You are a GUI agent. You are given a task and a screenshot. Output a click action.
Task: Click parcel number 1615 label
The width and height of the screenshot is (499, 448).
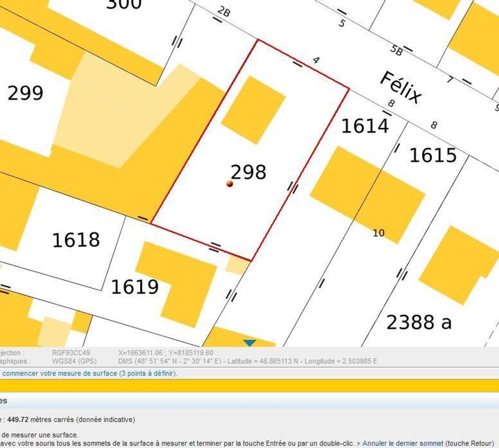433,155
